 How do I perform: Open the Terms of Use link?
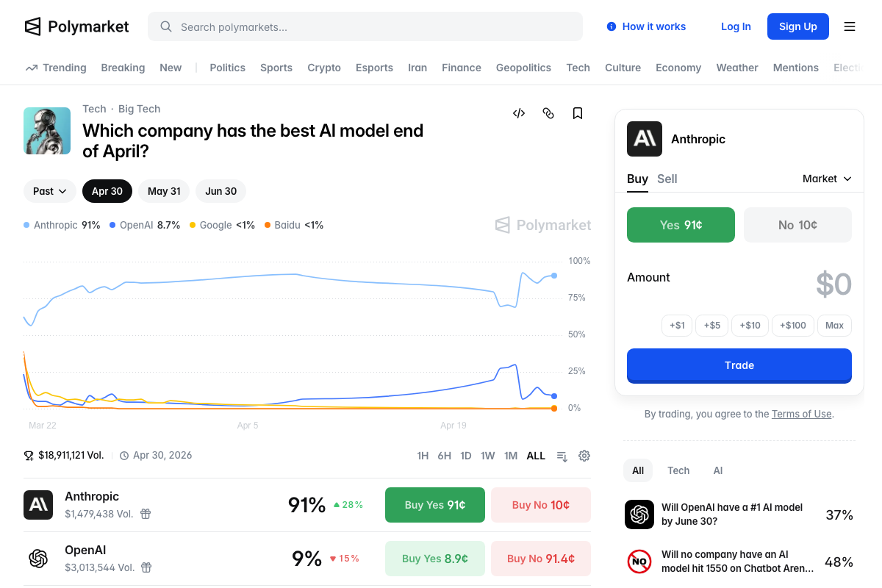pyautogui.click(x=801, y=414)
